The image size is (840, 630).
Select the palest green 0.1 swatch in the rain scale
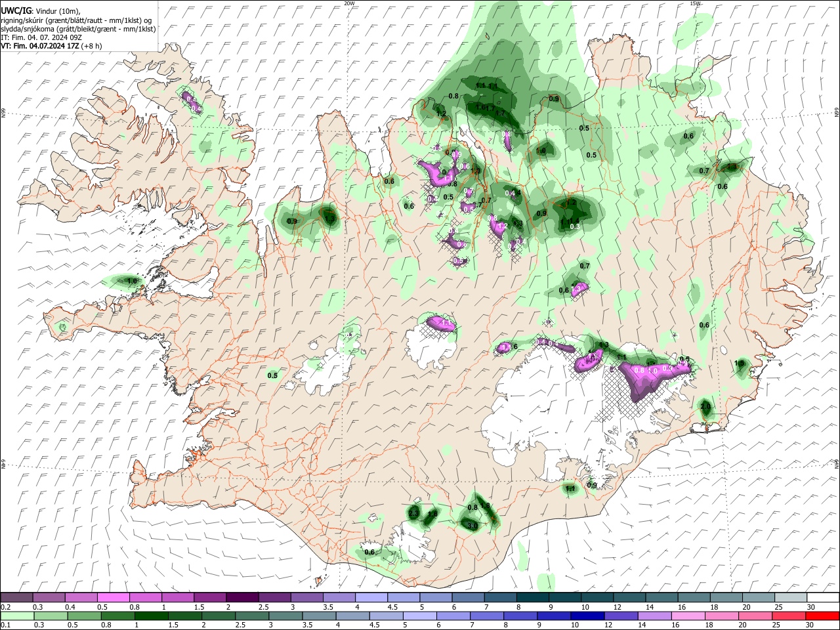17,616
